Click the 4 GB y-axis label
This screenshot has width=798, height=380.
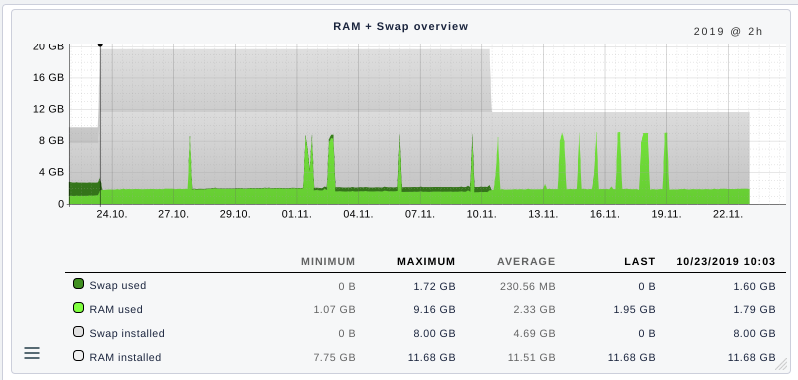(52, 172)
